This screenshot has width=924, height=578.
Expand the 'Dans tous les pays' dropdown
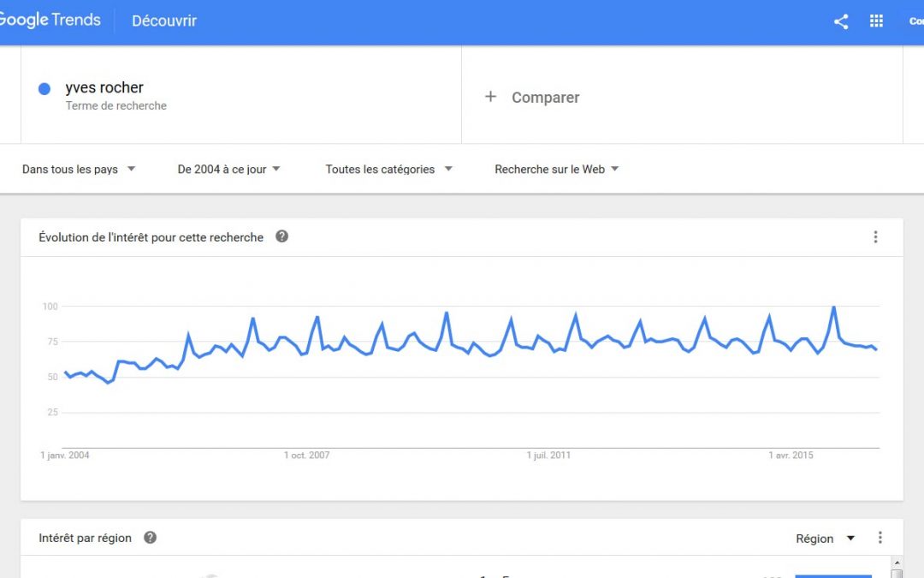pos(79,170)
